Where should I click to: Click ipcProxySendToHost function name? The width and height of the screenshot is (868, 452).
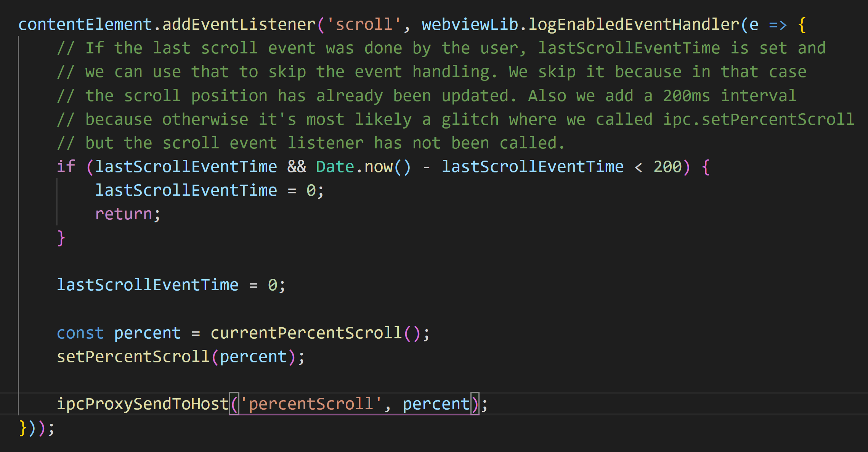coord(143,404)
